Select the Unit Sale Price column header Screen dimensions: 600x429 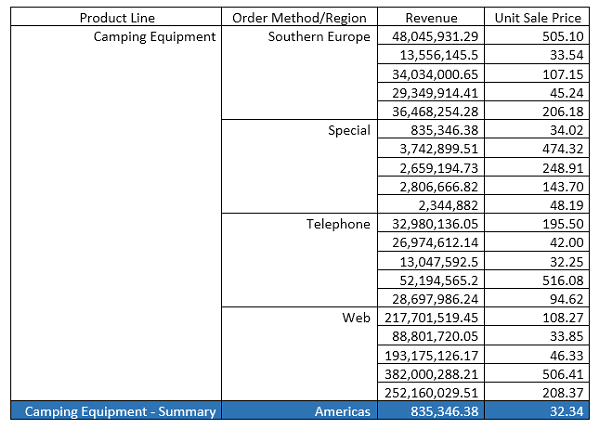point(540,18)
